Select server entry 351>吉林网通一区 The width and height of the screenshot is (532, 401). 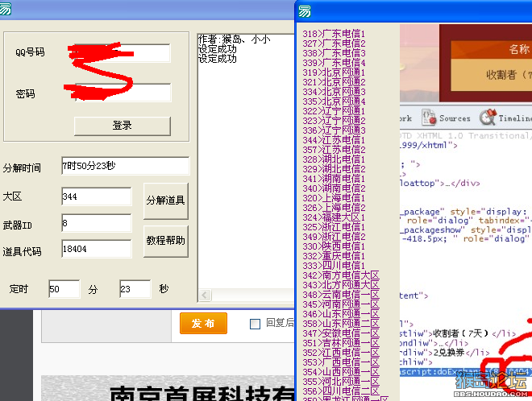(x=341, y=343)
